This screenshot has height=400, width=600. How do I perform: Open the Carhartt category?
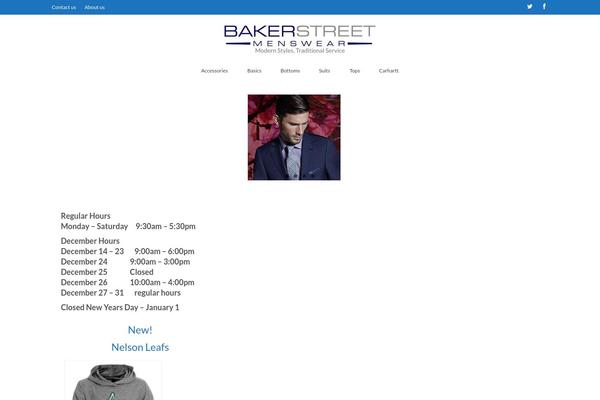coord(388,71)
